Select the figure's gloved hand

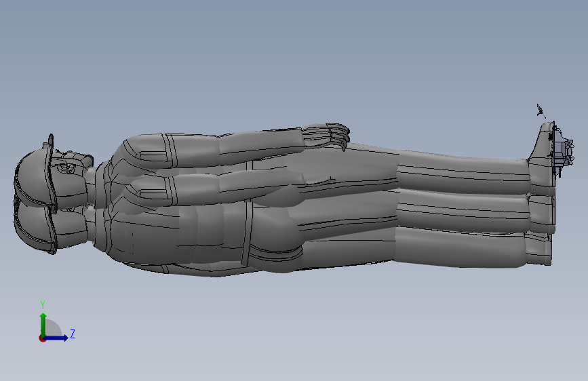click(326, 136)
